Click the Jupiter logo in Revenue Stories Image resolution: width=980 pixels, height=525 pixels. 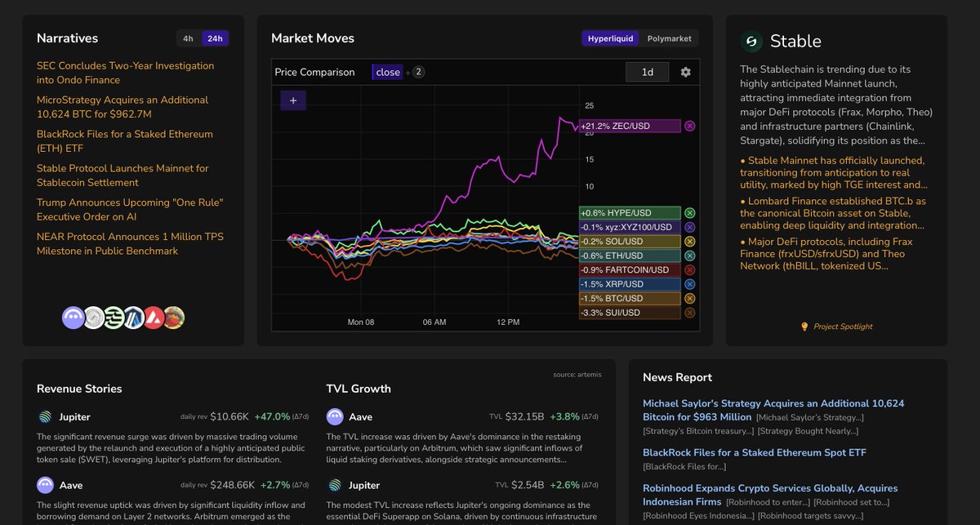click(45, 417)
